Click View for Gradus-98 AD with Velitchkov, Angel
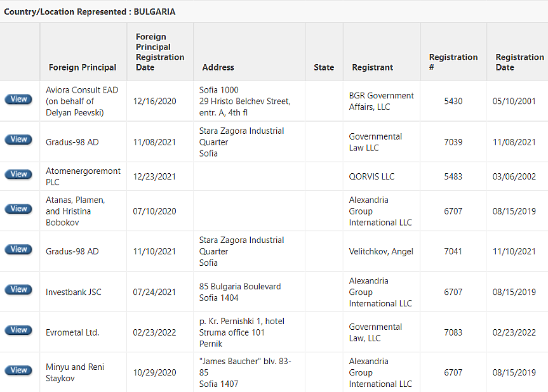The width and height of the screenshot is (548, 392). tap(19, 249)
